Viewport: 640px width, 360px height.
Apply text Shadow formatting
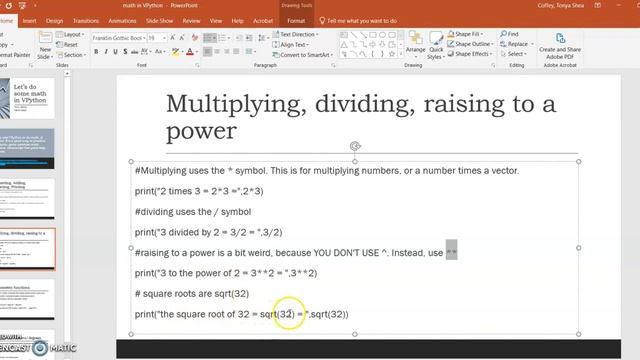click(x=125, y=52)
